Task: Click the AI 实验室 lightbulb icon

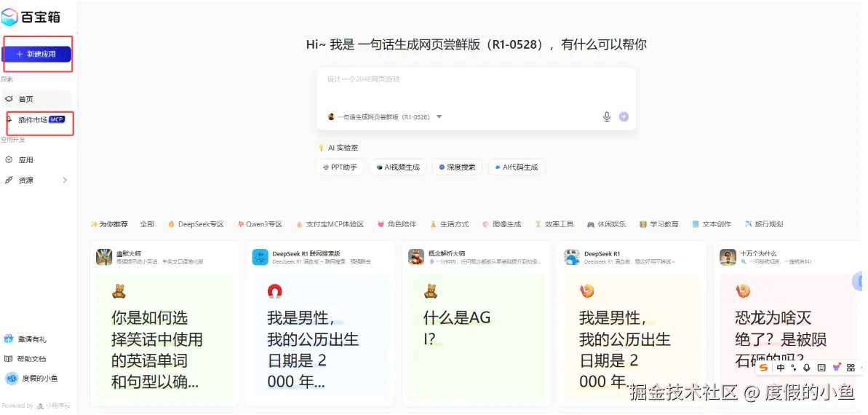Action: 321,148
